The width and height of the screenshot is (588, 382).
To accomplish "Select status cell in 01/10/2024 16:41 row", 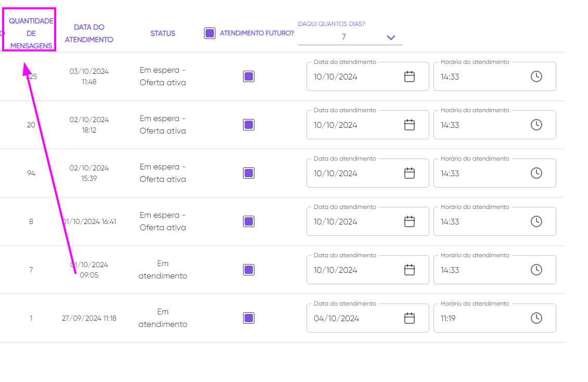I will point(163,221).
